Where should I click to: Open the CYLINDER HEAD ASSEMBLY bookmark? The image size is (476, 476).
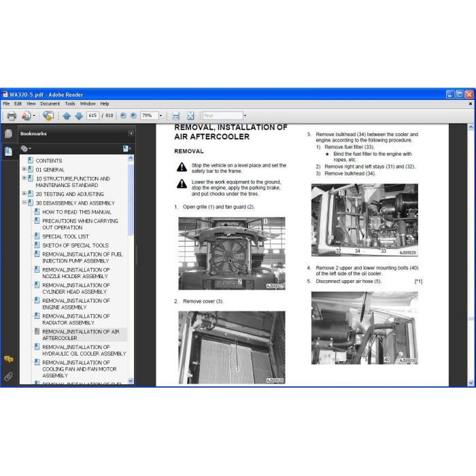(76, 288)
